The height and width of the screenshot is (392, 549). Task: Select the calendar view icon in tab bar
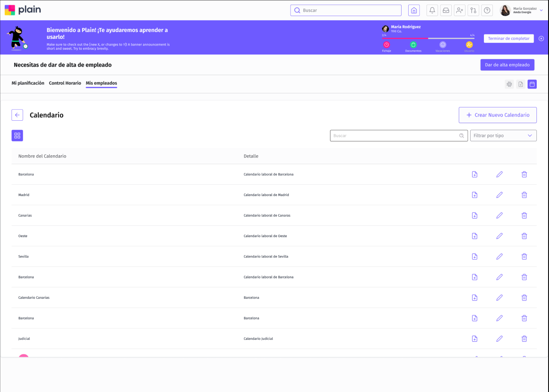click(532, 84)
